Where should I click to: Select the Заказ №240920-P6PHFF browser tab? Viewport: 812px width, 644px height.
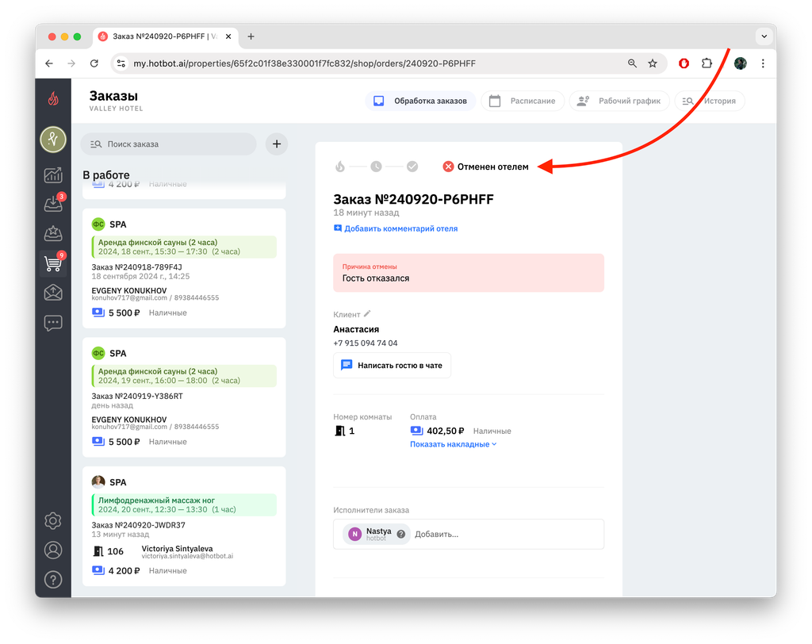(165, 36)
